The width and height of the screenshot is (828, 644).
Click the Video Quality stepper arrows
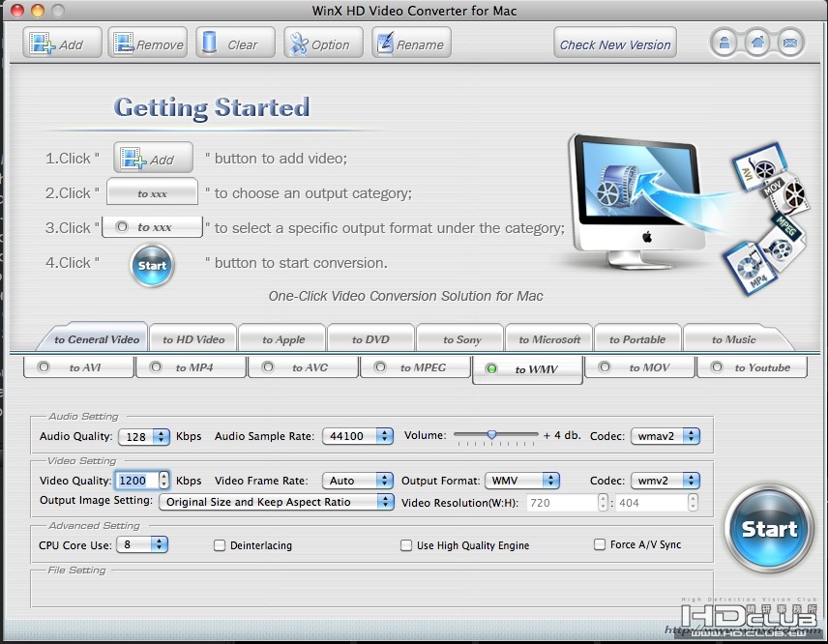coord(164,480)
